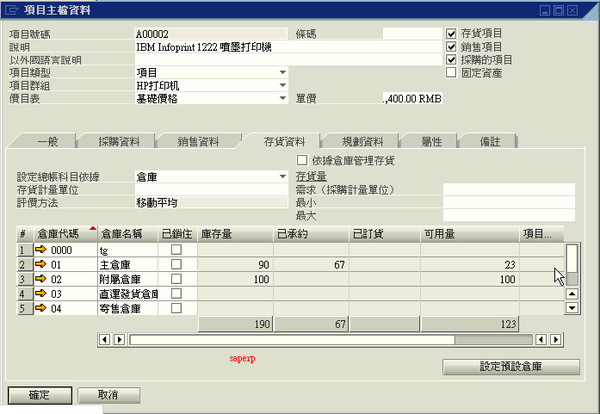Open the 價目表 dropdown
Viewport: 600px width, 414px height.
282,98
